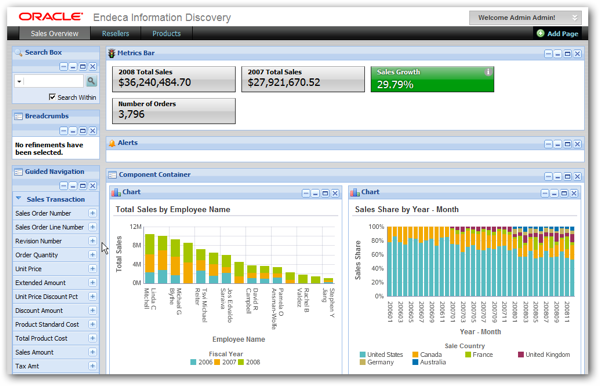Image resolution: width=600 pixels, height=386 pixels.
Task: Maximize the Metrics Bar panel
Action: tap(567, 54)
